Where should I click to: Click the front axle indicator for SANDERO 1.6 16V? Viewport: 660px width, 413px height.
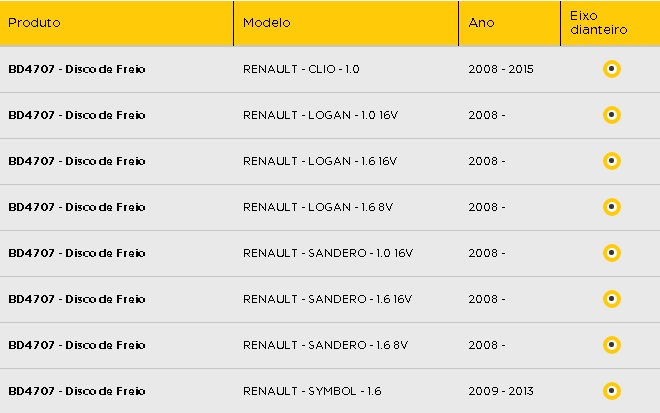(612, 299)
